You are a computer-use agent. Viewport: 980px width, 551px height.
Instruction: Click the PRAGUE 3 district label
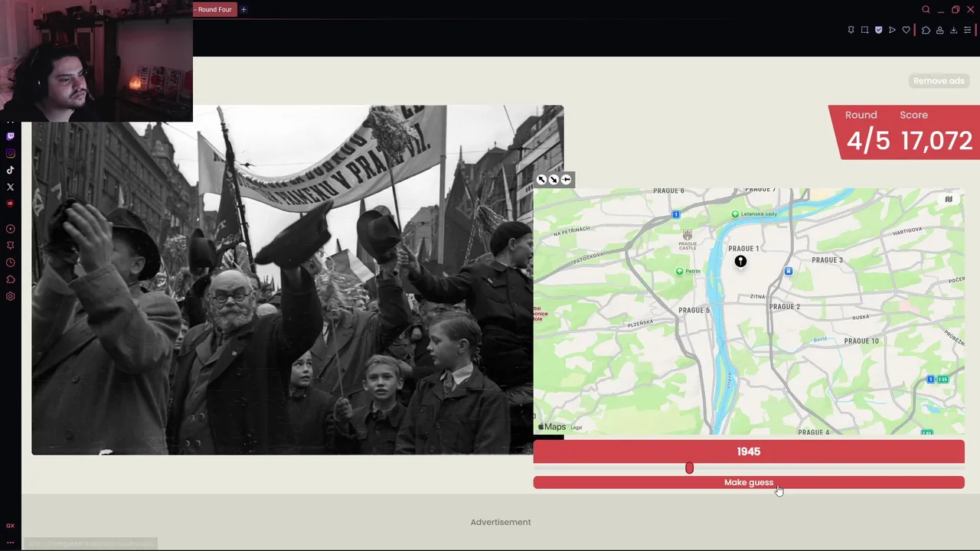827,260
